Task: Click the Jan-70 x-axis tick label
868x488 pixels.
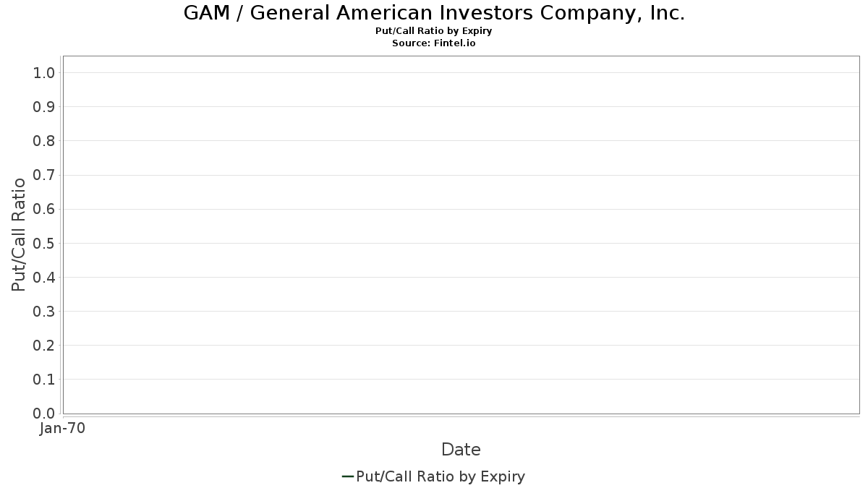Action: pos(62,429)
